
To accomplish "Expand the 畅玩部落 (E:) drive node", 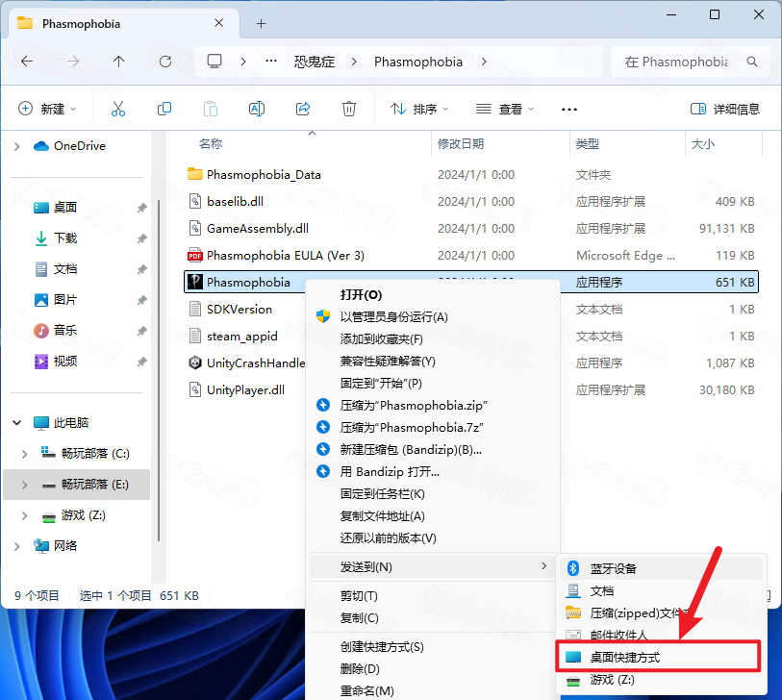I will point(24,485).
